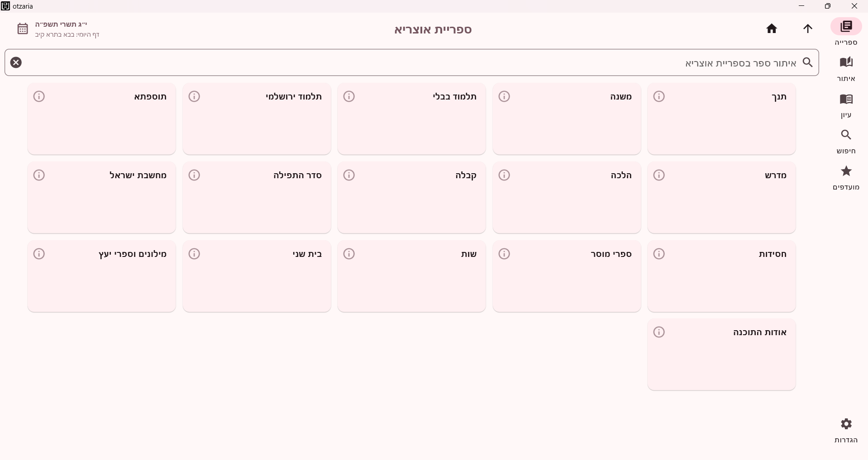Switch to the איתור sidebar tab
Image resolution: width=868 pixels, height=460 pixels.
[x=846, y=69]
